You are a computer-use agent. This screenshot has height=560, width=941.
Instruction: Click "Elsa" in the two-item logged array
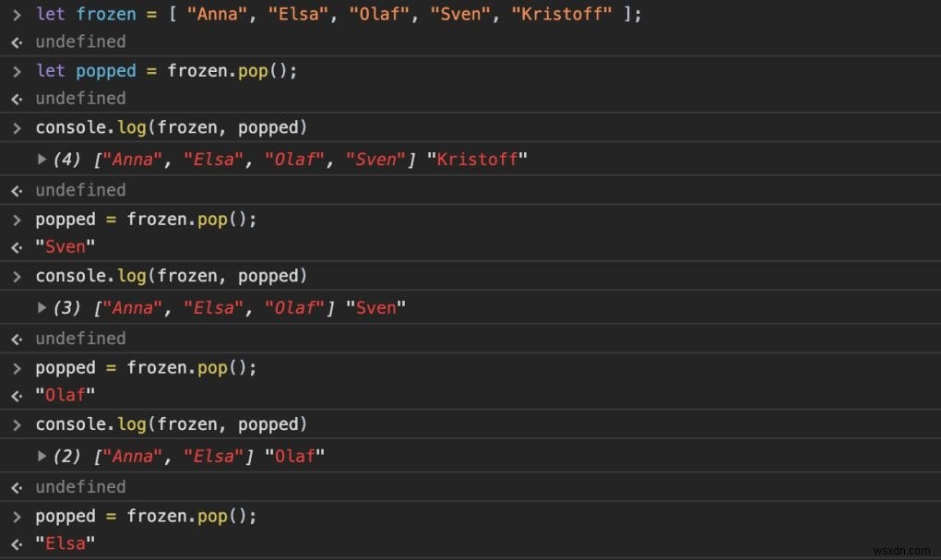pos(214,456)
